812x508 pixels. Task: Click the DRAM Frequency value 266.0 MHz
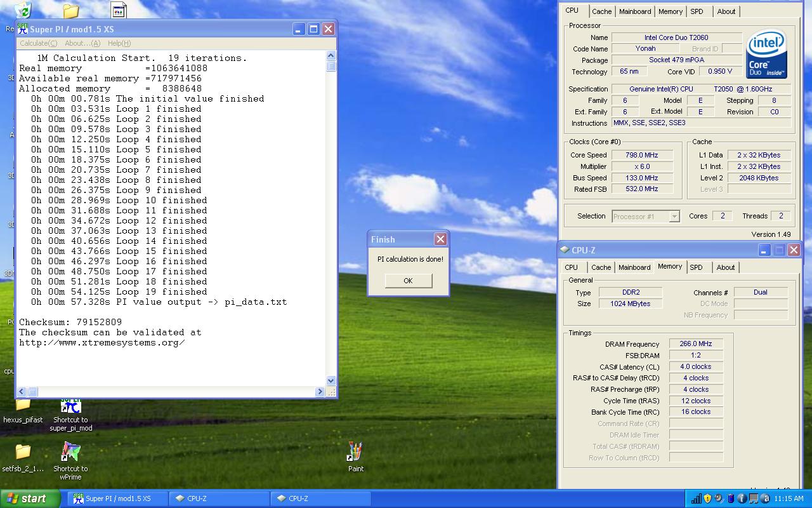point(696,344)
